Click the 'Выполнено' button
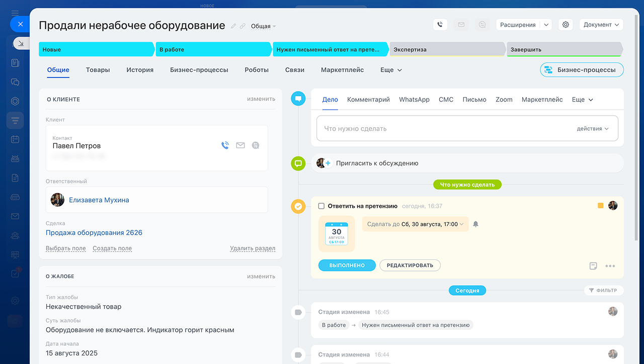The width and height of the screenshot is (644, 364). (x=347, y=265)
